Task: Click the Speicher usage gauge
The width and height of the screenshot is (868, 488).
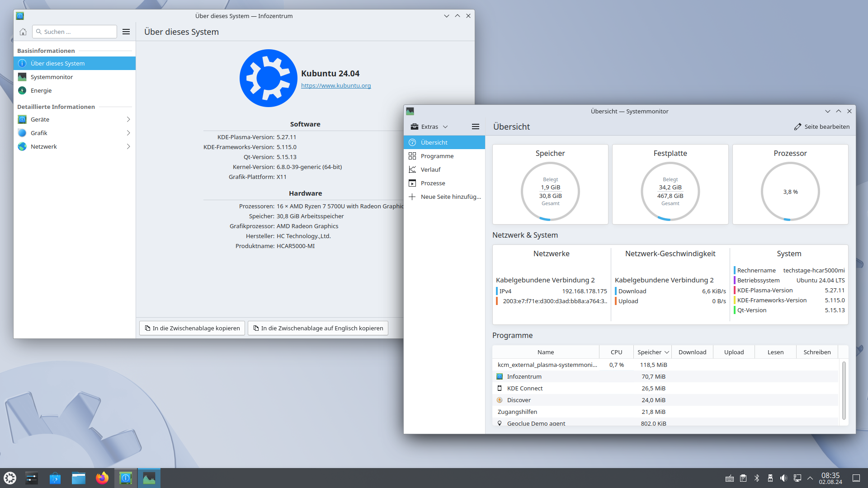Action: point(550,192)
